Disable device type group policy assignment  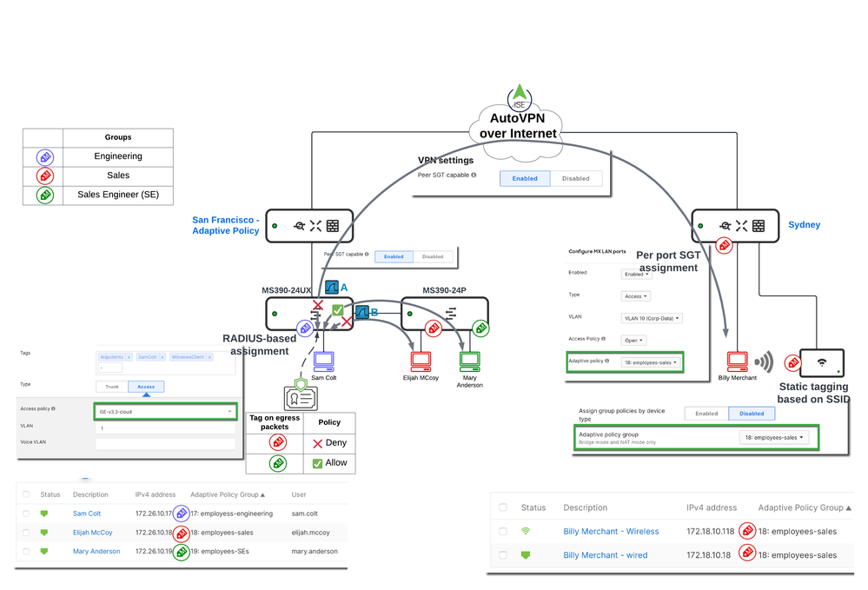[x=751, y=414]
